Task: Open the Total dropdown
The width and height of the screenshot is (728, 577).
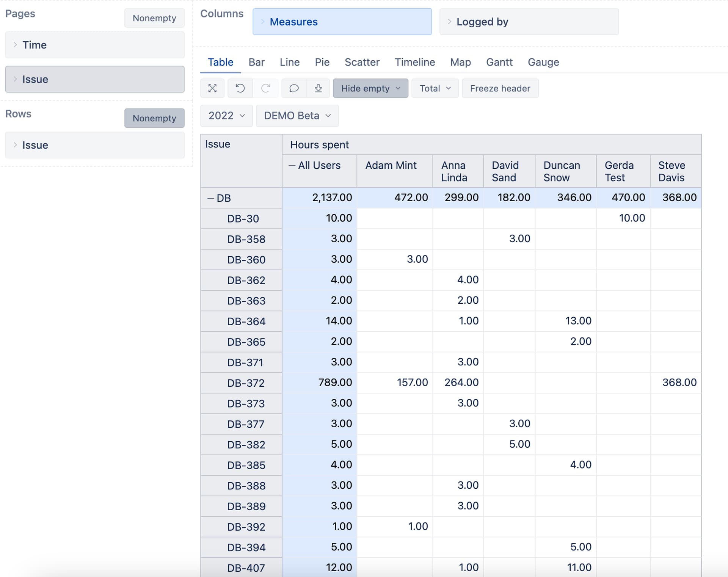Action: (435, 88)
